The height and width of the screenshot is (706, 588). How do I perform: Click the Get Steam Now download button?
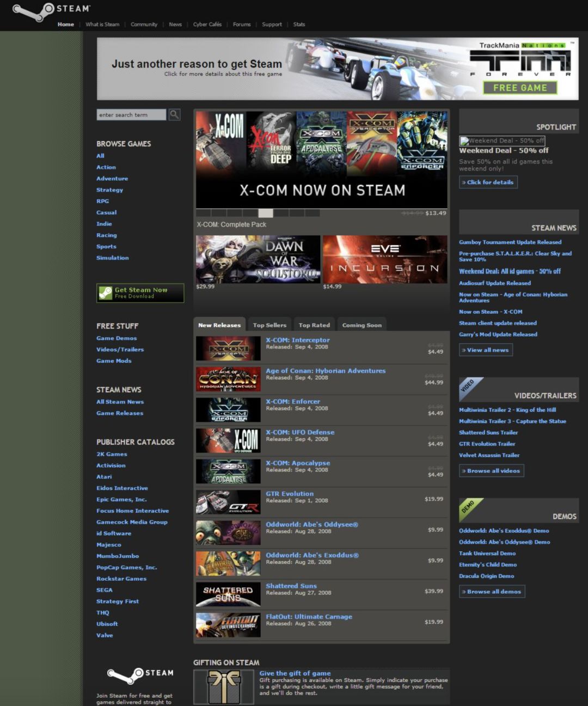[140, 293]
